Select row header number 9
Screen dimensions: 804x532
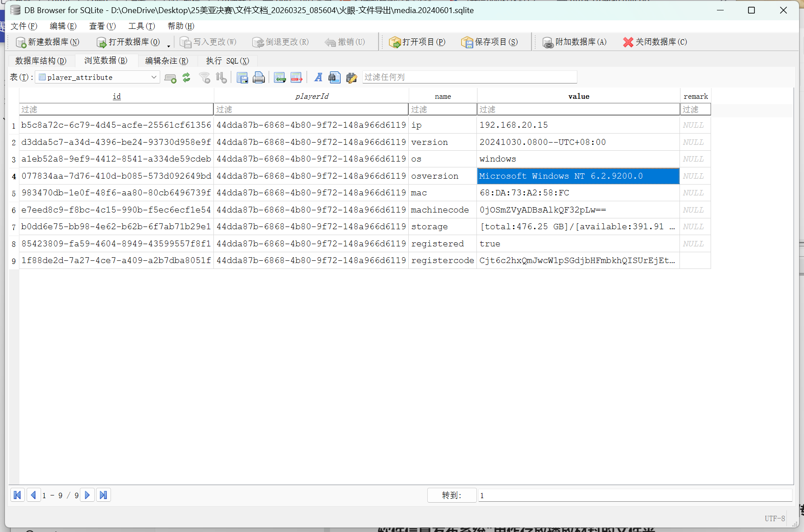pos(14,261)
